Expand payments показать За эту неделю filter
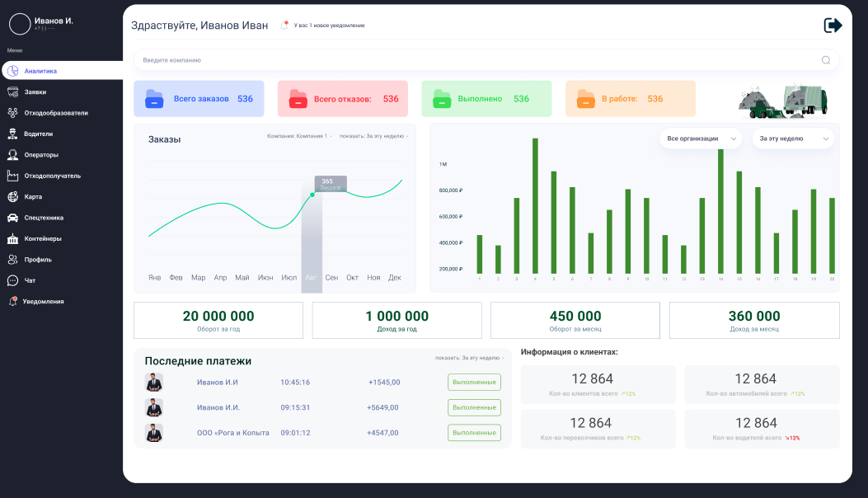This screenshot has height=498, width=868. tap(469, 358)
